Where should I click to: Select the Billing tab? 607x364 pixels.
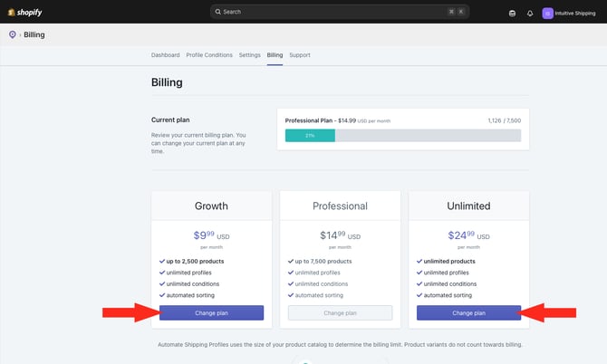click(275, 55)
